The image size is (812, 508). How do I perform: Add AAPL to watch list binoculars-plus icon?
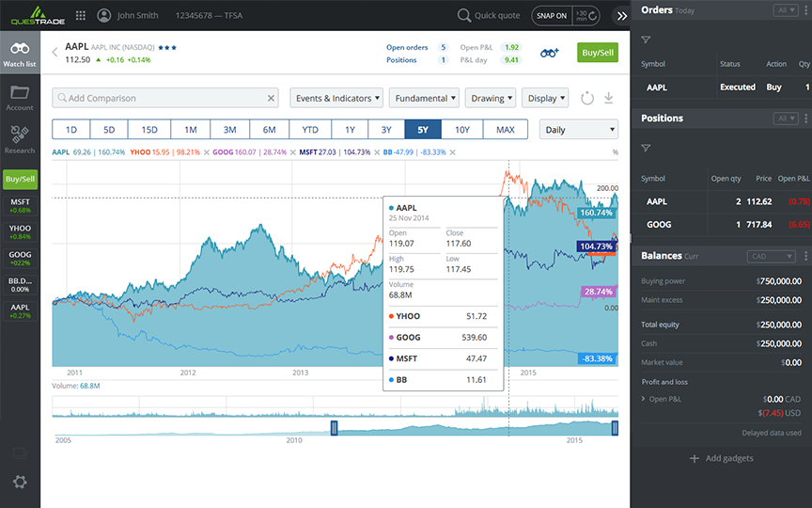(550, 53)
